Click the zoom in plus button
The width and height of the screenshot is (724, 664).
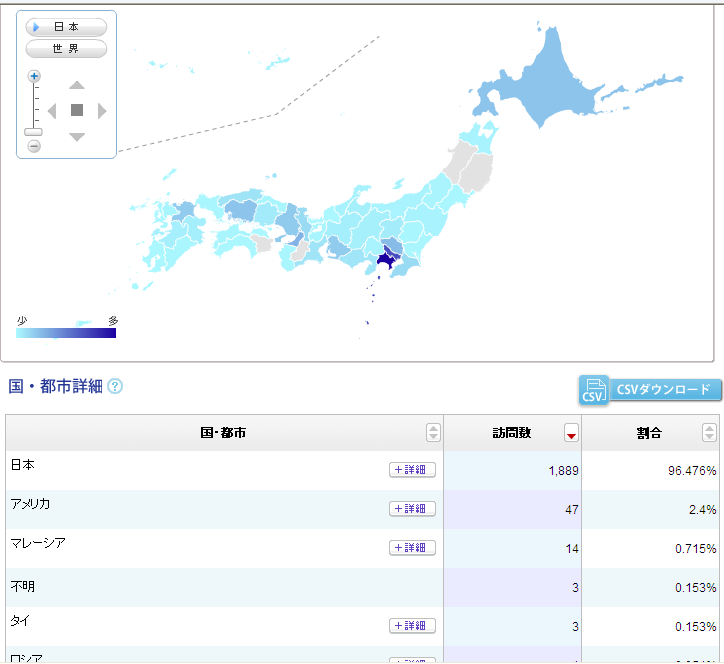coord(34,76)
